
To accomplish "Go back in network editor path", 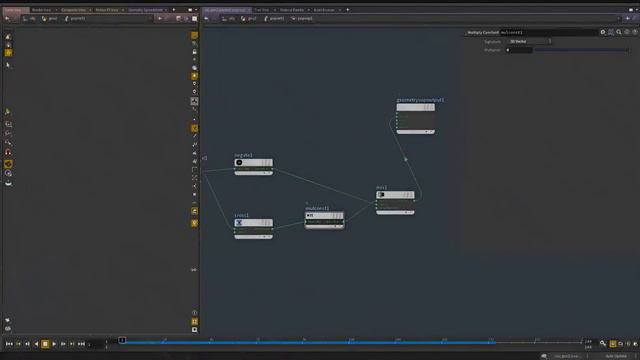I will coord(206,18).
